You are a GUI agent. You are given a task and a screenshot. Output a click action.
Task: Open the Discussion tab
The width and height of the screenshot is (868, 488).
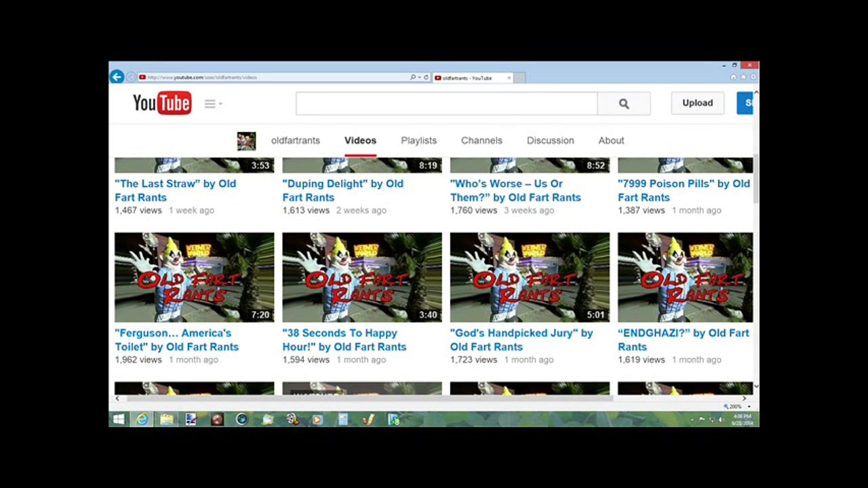[x=550, y=140]
